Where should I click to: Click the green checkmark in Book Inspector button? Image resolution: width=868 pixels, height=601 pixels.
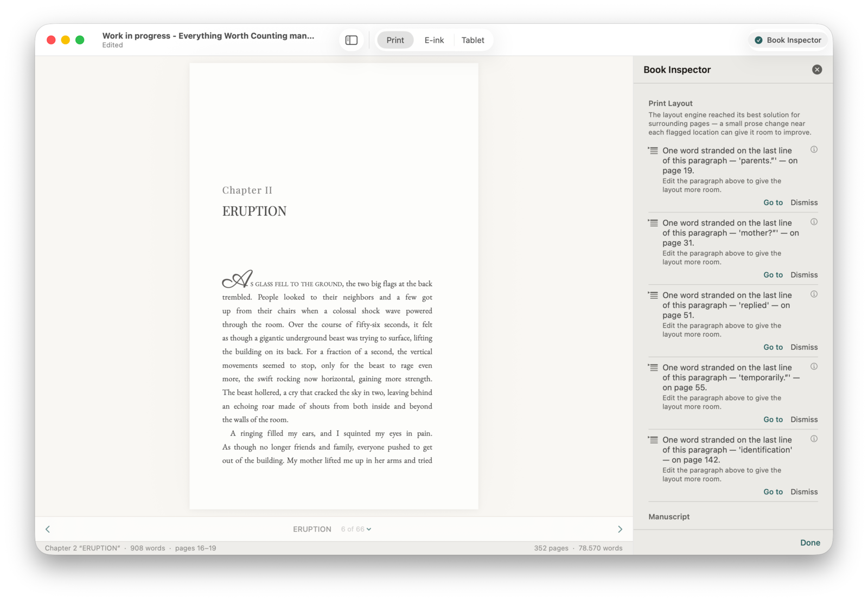point(758,40)
